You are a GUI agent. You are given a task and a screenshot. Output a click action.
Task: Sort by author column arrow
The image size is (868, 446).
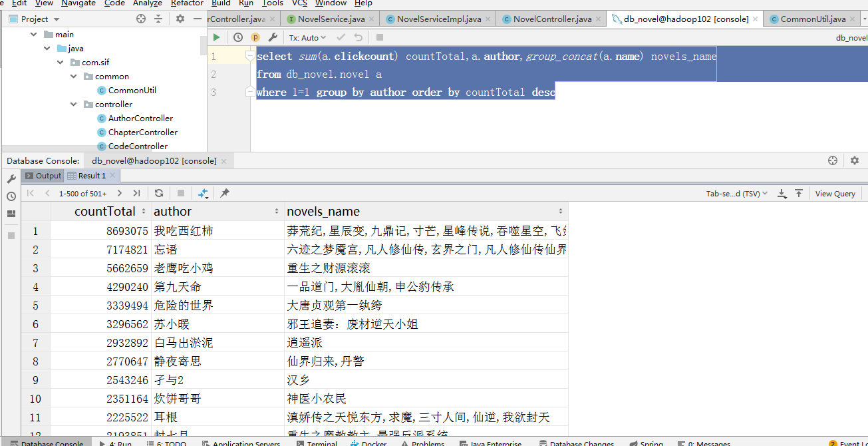(x=277, y=211)
